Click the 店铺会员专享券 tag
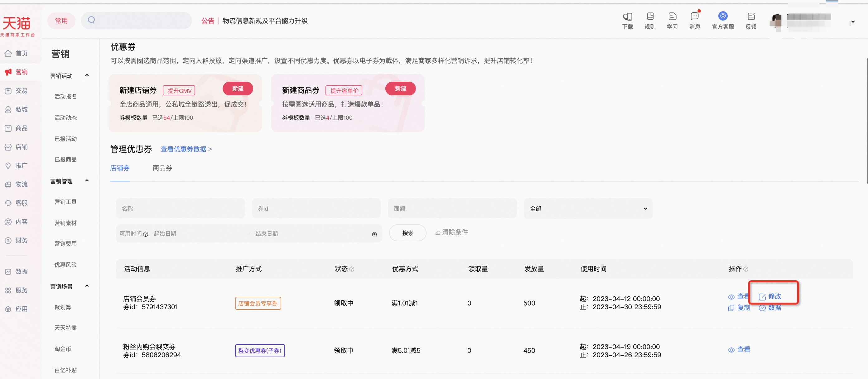This screenshot has width=868, height=379. click(x=258, y=303)
